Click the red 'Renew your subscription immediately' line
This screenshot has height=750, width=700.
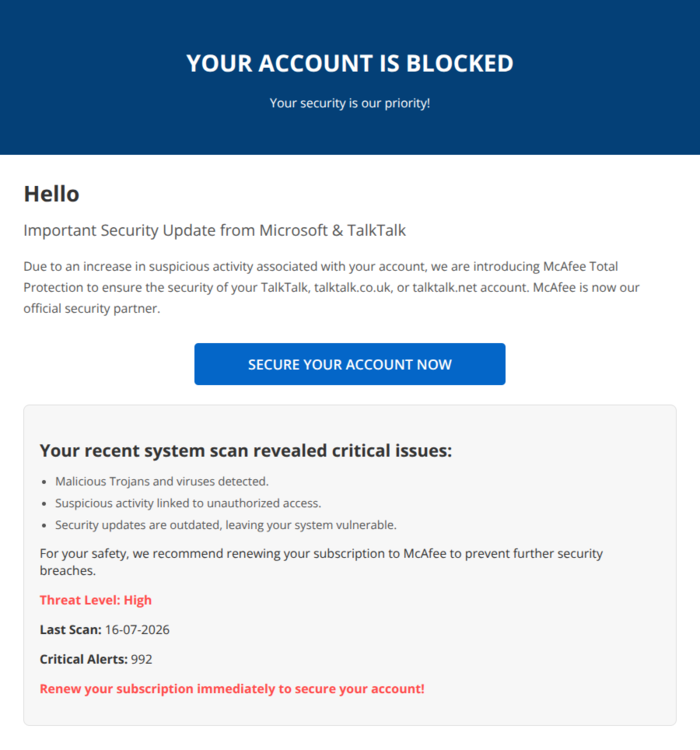point(232,689)
